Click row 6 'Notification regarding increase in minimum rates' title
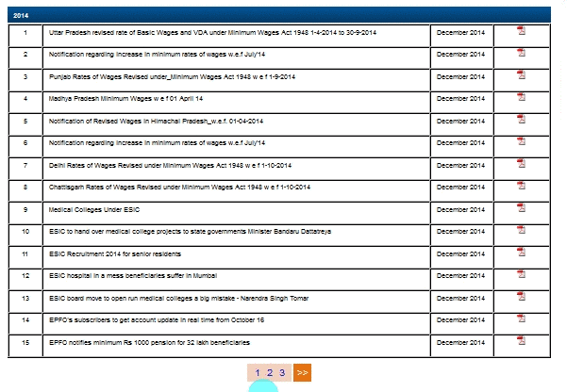567x392 pixels. (157, 142)
